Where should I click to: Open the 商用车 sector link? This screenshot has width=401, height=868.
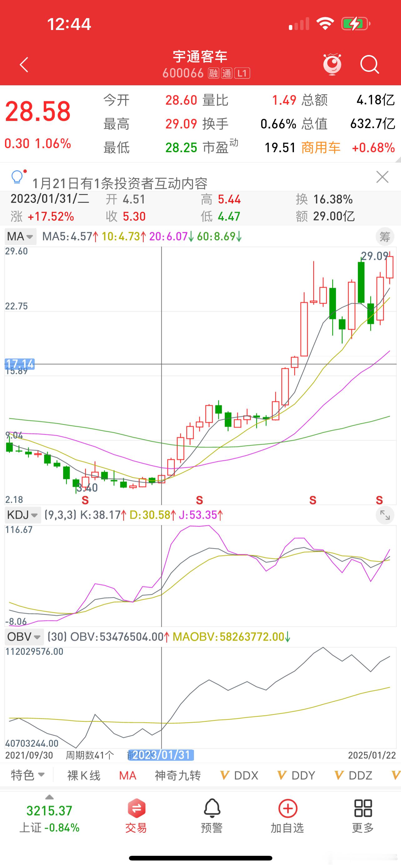[321, 147]
